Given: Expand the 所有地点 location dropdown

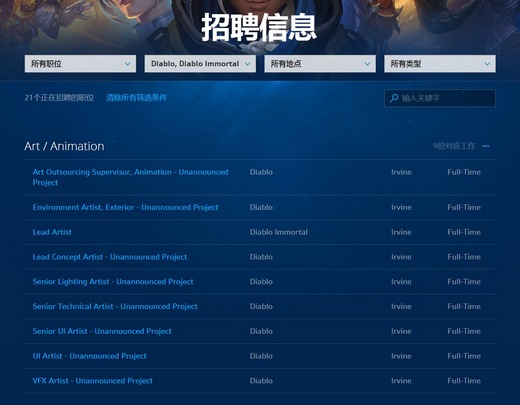Looking at the screenshot, I should click(x=320, y=64).
